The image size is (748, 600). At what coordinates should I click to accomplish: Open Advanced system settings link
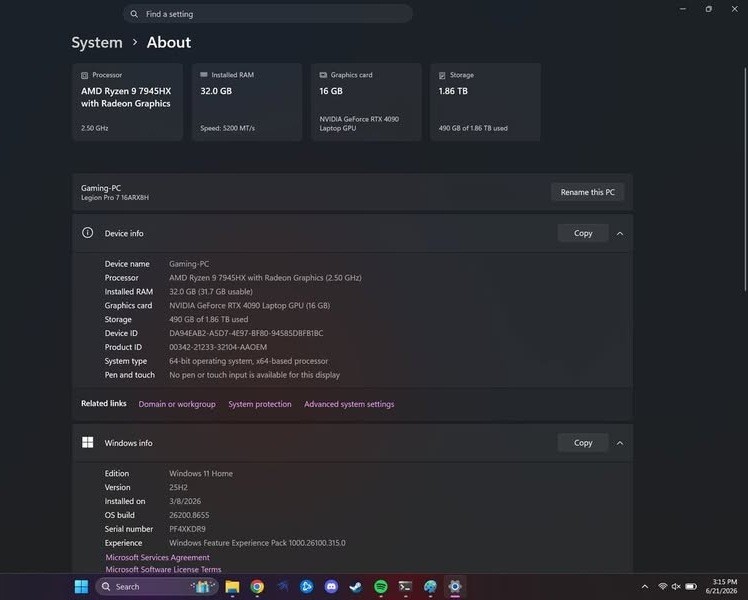click(349, 404)
